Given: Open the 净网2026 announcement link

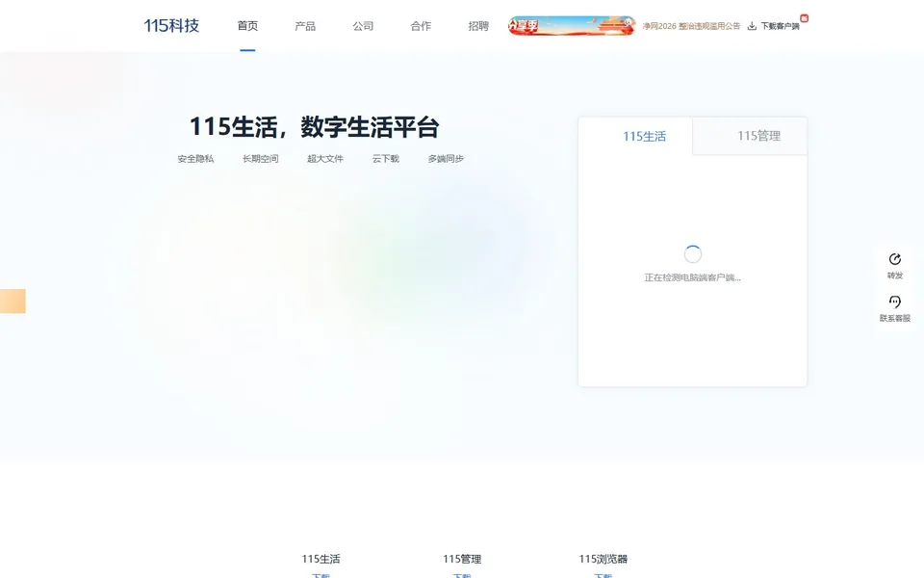Looking at the screenshot, I should click(691, 26).
